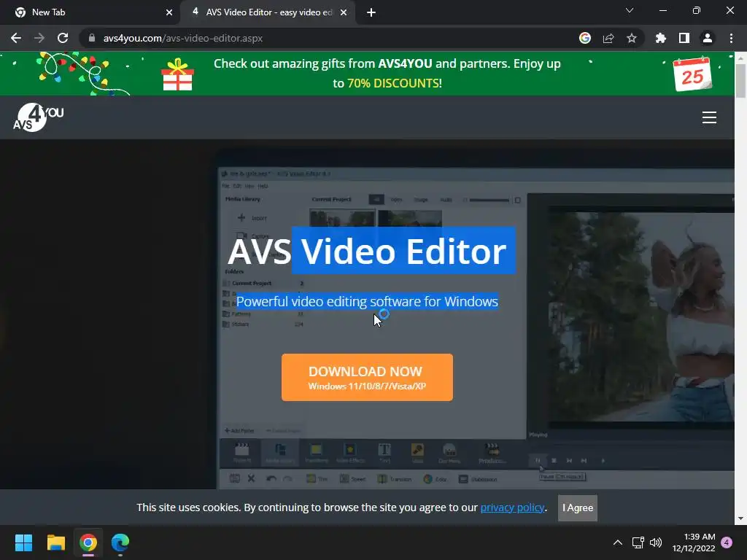Open the Windows Start menu
The height and width of the screenshot is (560, 747).
[x=23, y=542]
